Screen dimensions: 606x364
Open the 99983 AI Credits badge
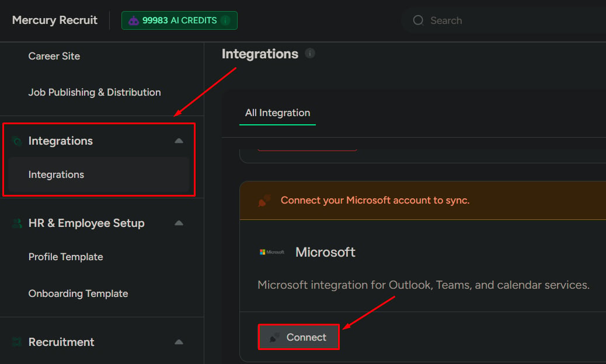click(179, 20)
